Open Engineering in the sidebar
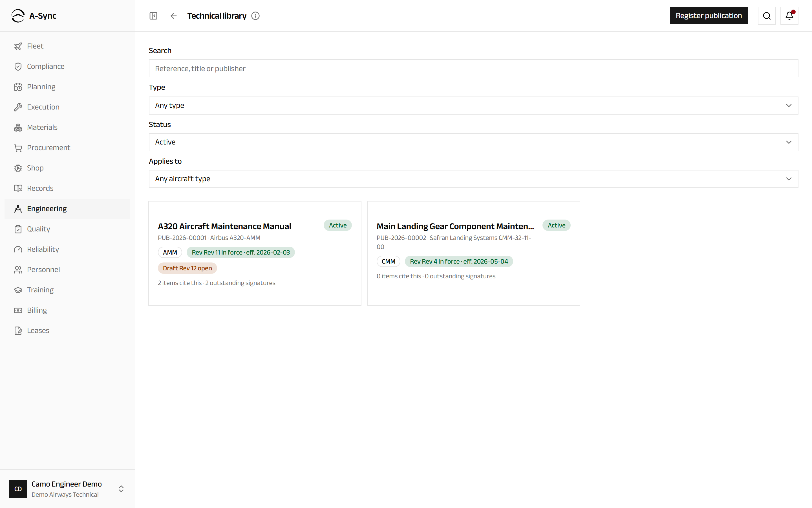 click(67, 209)
